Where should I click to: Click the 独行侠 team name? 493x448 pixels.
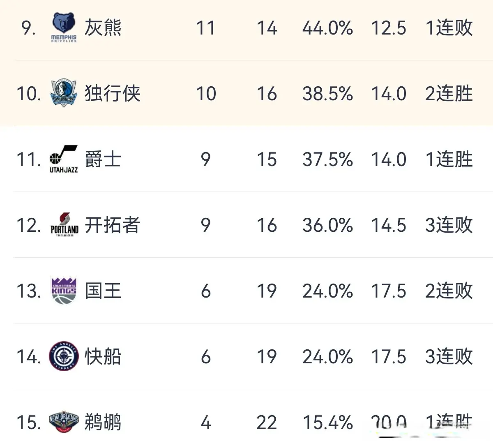tap(113, 93)
